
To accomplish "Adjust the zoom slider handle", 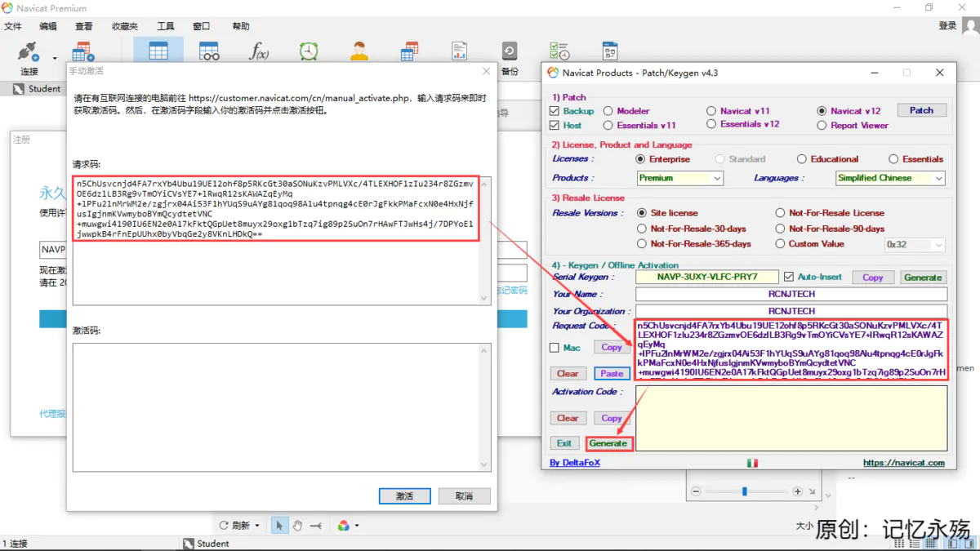I will point(744,491).
